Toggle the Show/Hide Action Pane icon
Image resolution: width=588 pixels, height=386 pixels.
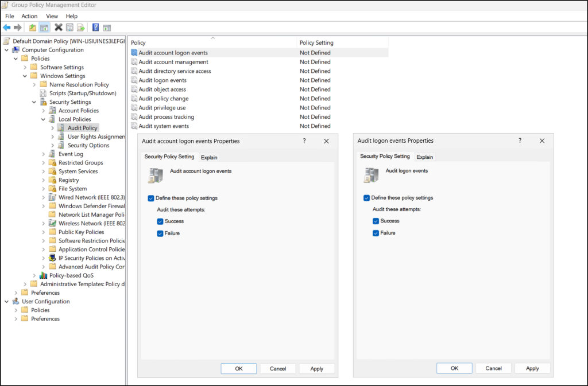coord(107,28)
